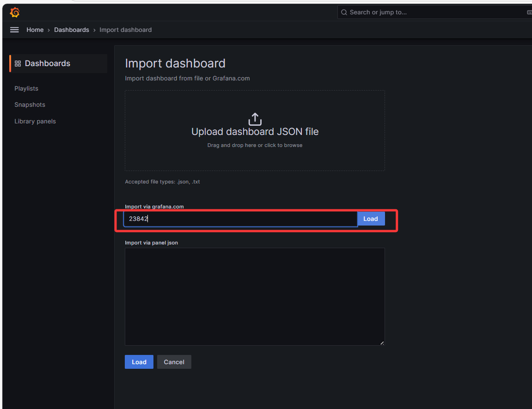Screen dimensions: 532x409
Task: Open Dashboards from the breadcrumb trail
Action: click(x=72, y=30)
